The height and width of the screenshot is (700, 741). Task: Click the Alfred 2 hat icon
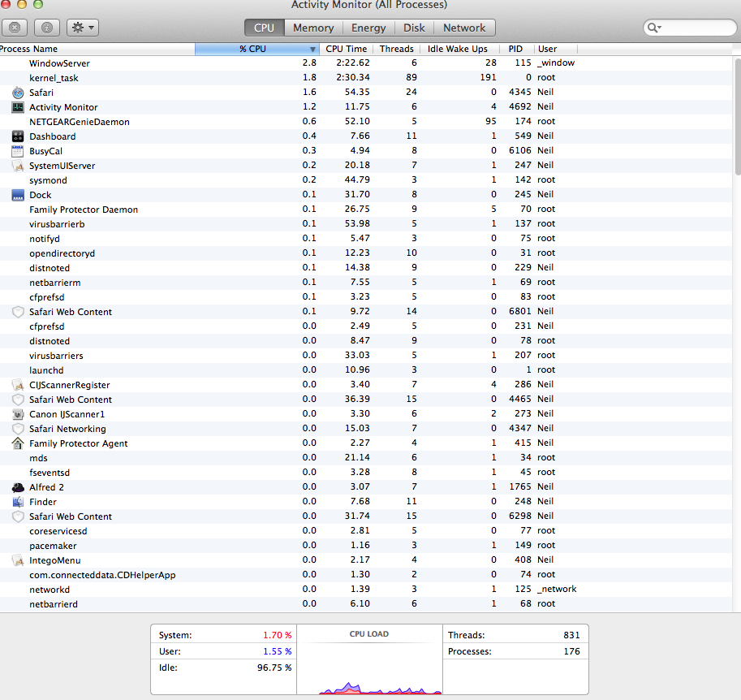pos(18,487)
